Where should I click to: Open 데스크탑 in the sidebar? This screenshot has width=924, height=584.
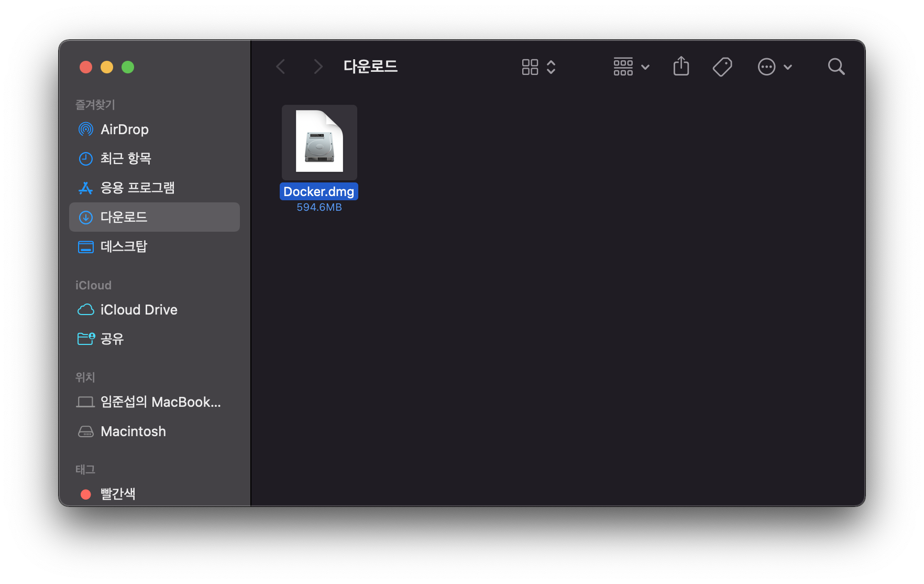[155, 246]
